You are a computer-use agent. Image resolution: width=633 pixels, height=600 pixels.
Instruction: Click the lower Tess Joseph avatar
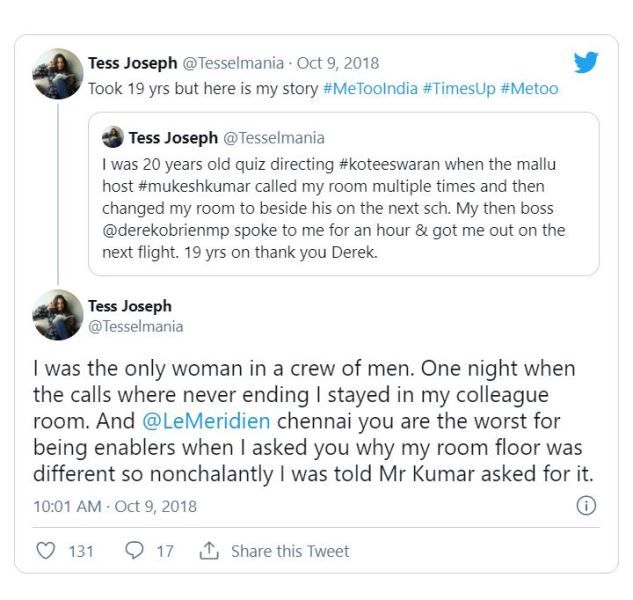(x=57, y=315)
